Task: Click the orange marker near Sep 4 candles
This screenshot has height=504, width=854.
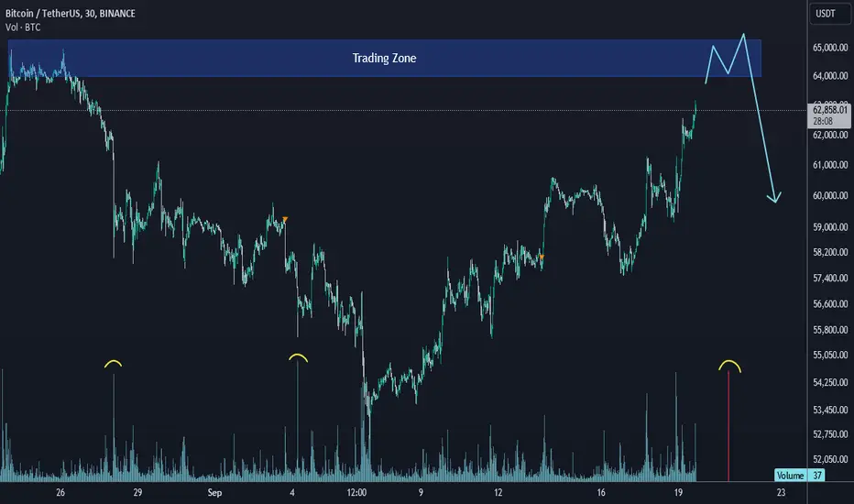Action: click(285, 220)
